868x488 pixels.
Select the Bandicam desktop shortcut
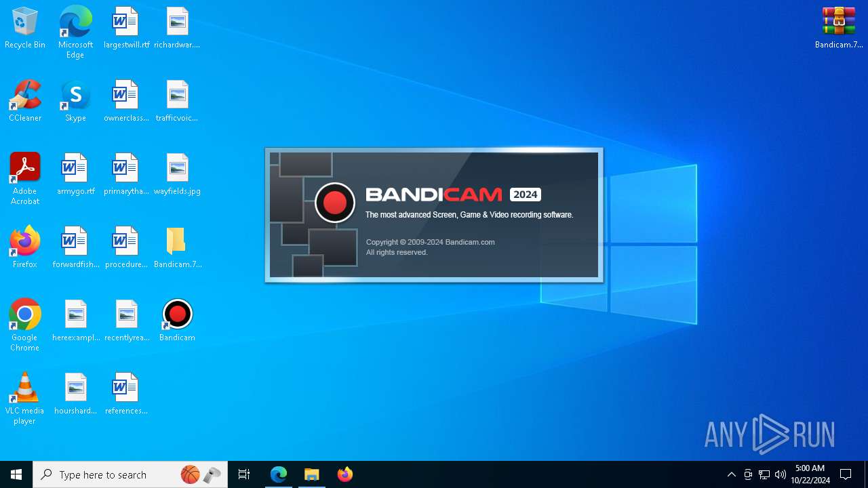click(x=177, y=321)
